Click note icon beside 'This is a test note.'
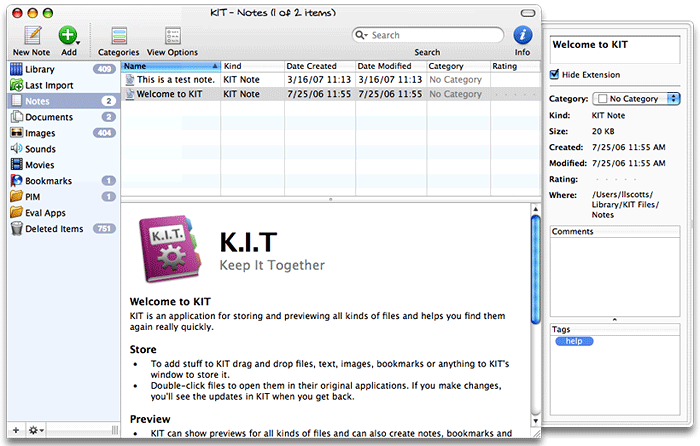 point(129,79)
